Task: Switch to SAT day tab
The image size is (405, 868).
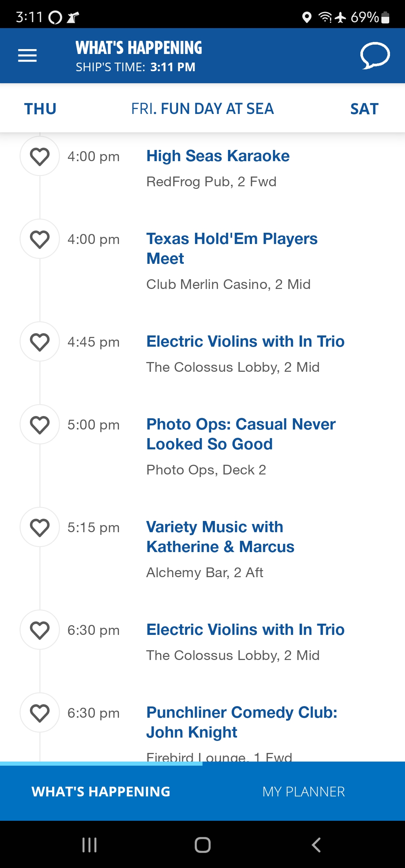Action: 364,109
